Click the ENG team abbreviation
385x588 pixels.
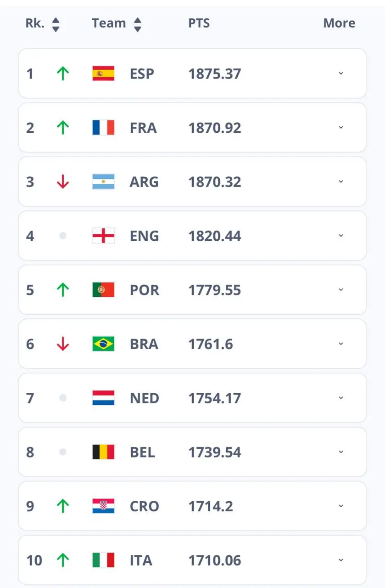[144, 236]
